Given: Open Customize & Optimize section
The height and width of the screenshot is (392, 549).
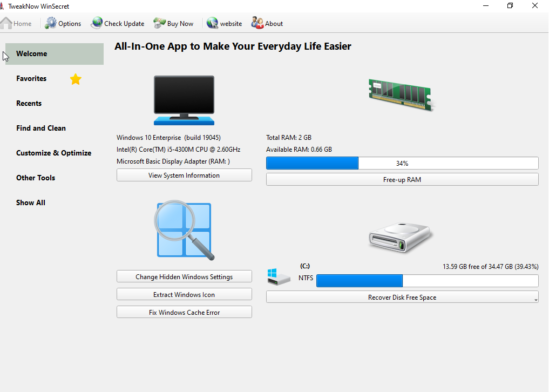Looking at the screenshot, I should coord(53,153).
